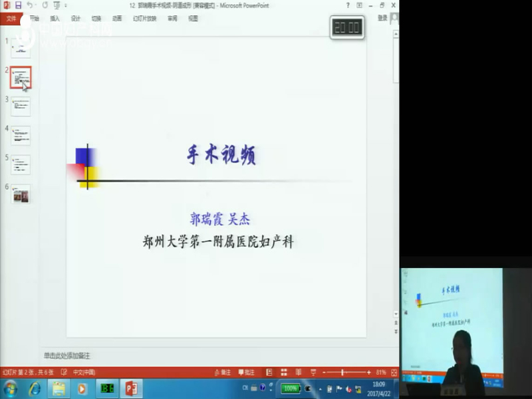Switch to Reading view in status bar

[298, 372]
